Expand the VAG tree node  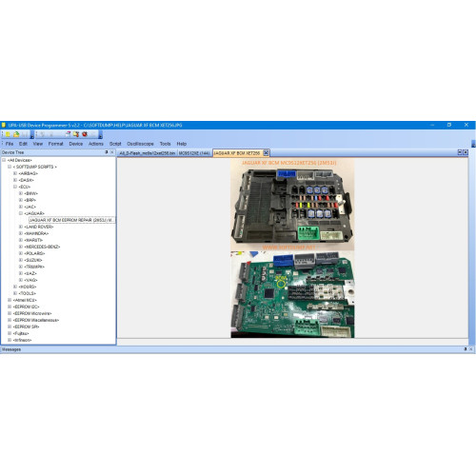(21, 280)
